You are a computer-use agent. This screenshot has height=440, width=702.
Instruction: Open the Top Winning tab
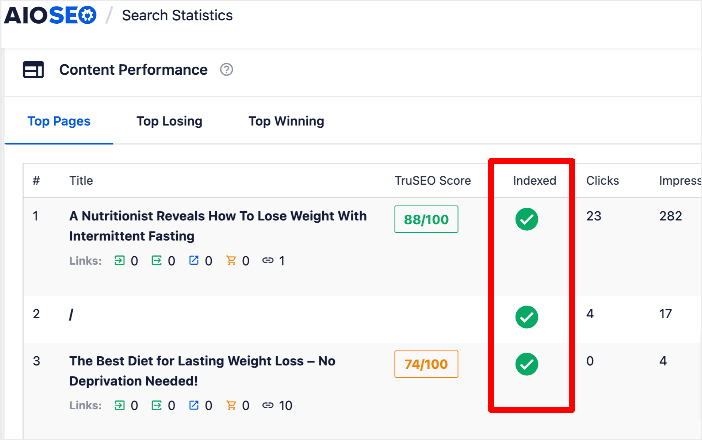point(286,122)
